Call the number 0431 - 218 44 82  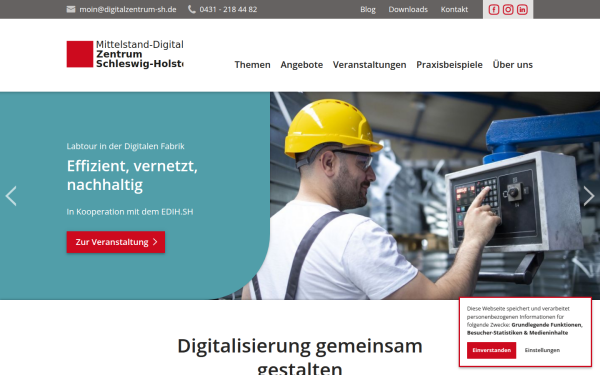(x=228, y=9)
